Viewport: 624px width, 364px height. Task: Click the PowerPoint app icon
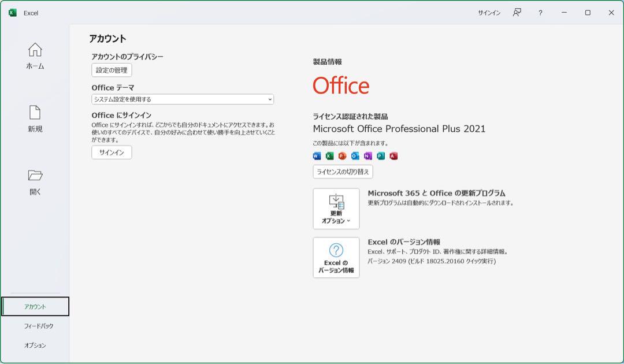342,156
